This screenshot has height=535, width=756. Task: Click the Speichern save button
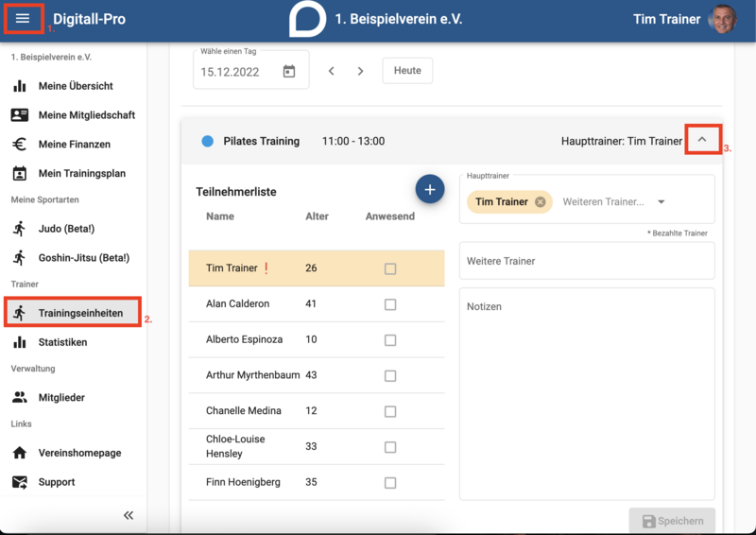pyautogui.click(x=672, y=521)
